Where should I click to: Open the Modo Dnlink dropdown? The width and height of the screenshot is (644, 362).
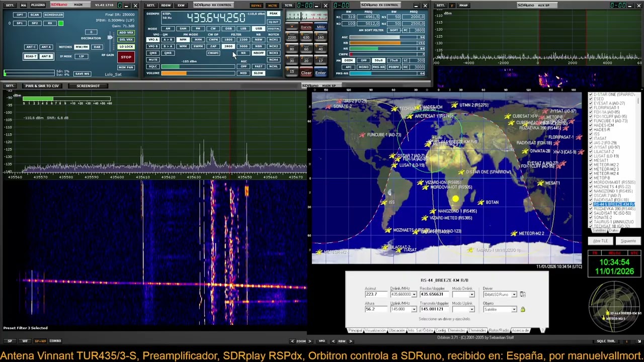click(471, 294)
